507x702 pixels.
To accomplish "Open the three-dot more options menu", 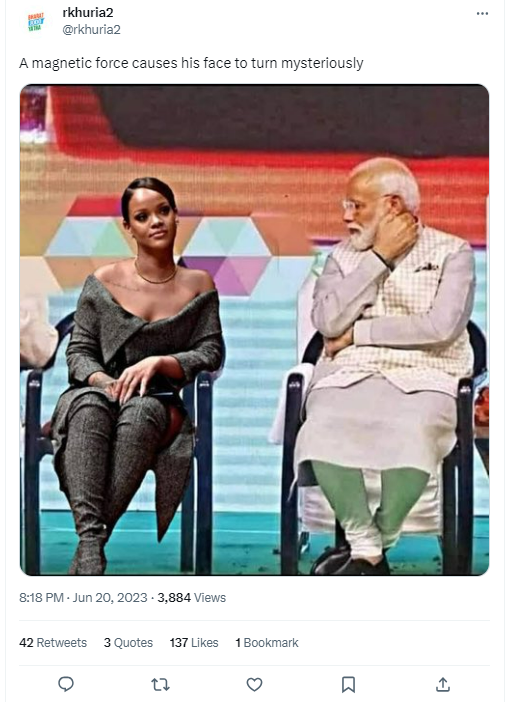I will (482, 13).
